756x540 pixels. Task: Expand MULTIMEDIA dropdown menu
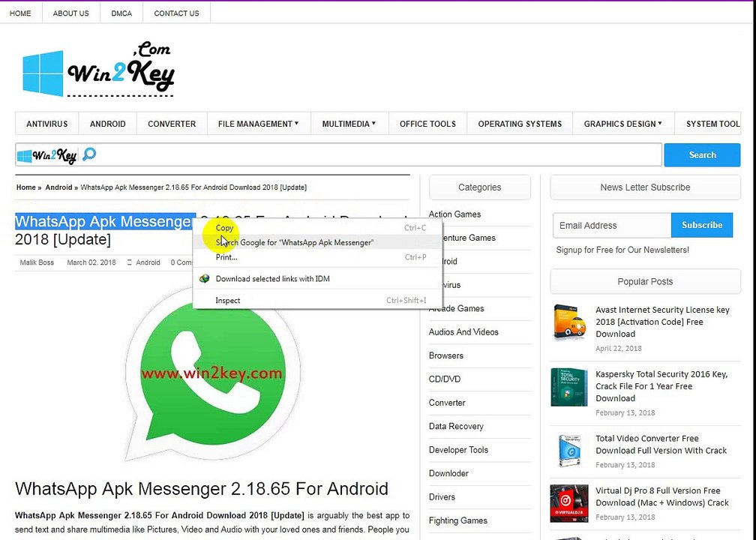(x=349, y=124)
